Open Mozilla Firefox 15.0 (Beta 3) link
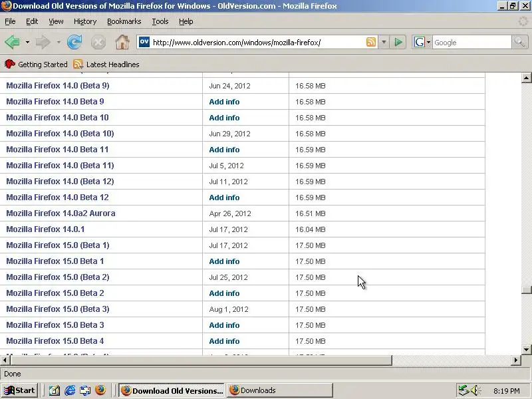Screen dimensions: 532x399 click(x=58, y=309)
